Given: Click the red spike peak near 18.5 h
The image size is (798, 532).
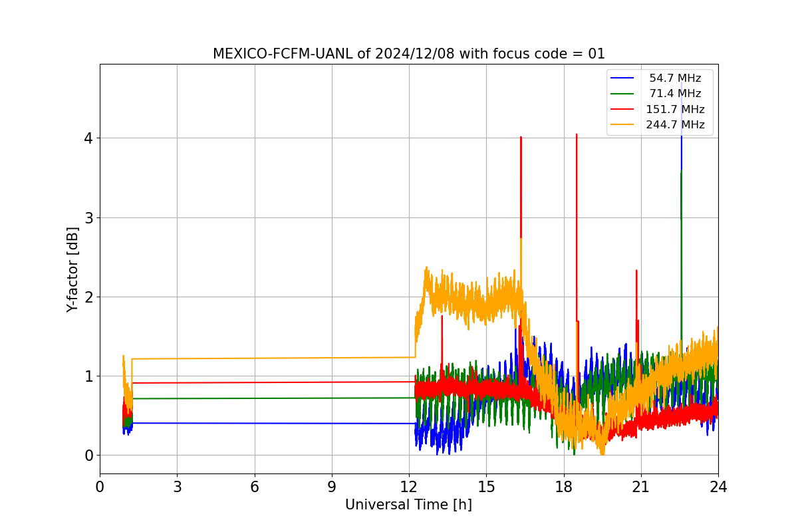Looking at the screenshot, I should (577, 135).
